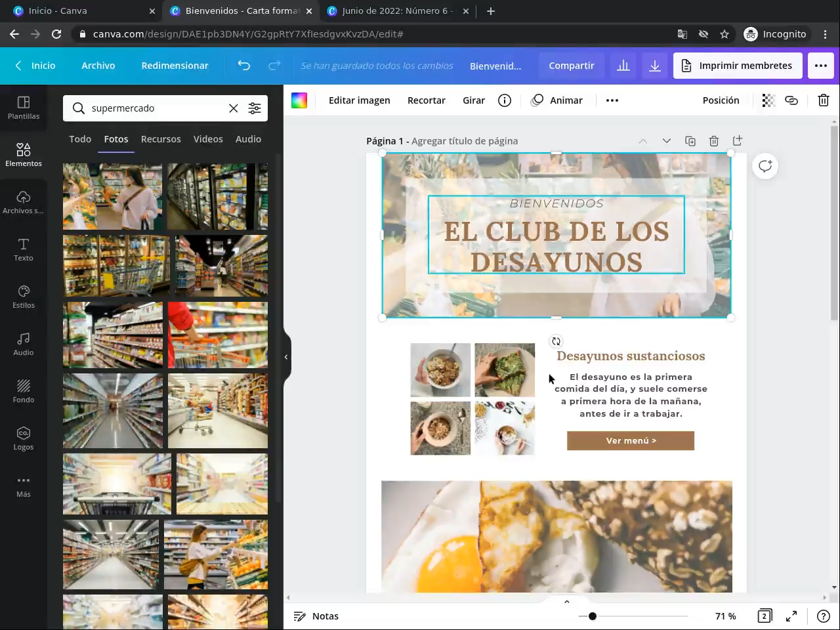The width and height of the screenshot is (840, 630).
Task: Click the Recortar button
Action: (427, 100)
